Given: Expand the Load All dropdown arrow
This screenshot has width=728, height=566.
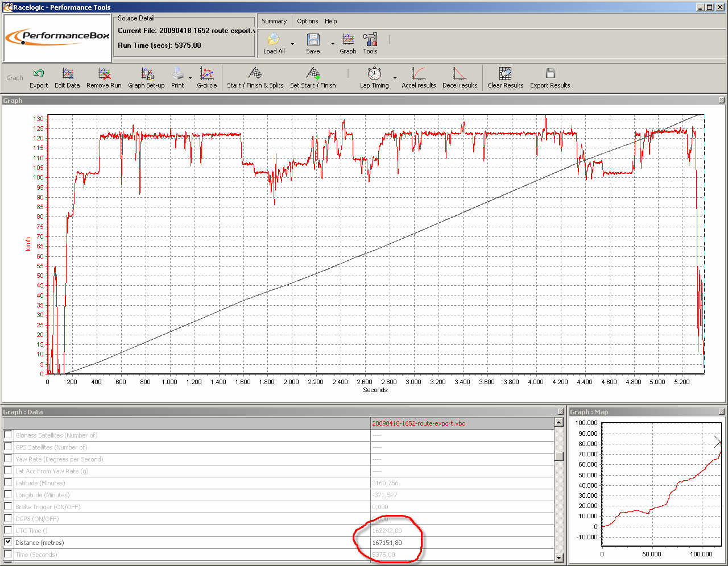Looking at the screenshot, I should [292, 44].
